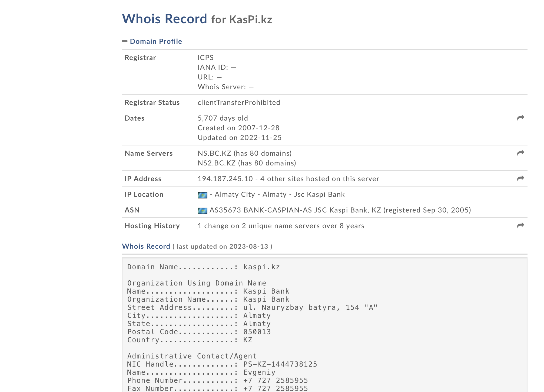The image size is (544, 392).
Task: Click the Registrar Status row label
Action: (152, 102)
